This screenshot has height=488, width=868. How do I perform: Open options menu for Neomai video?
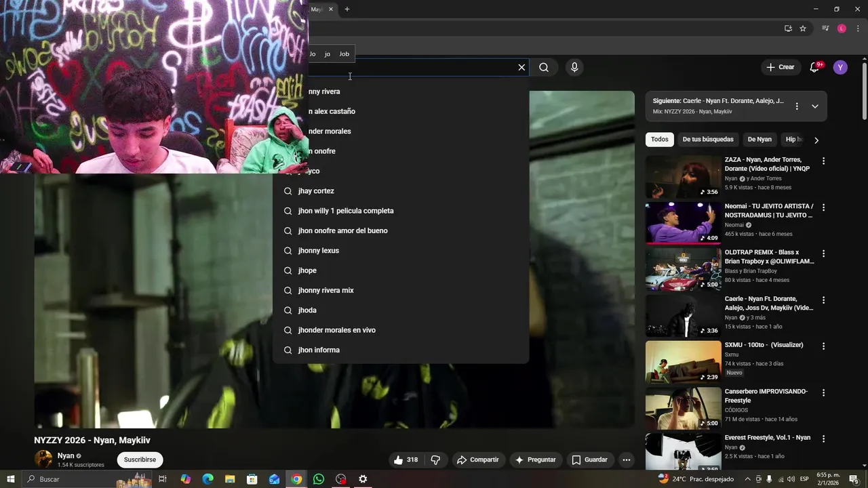click(x=824, y=207)
